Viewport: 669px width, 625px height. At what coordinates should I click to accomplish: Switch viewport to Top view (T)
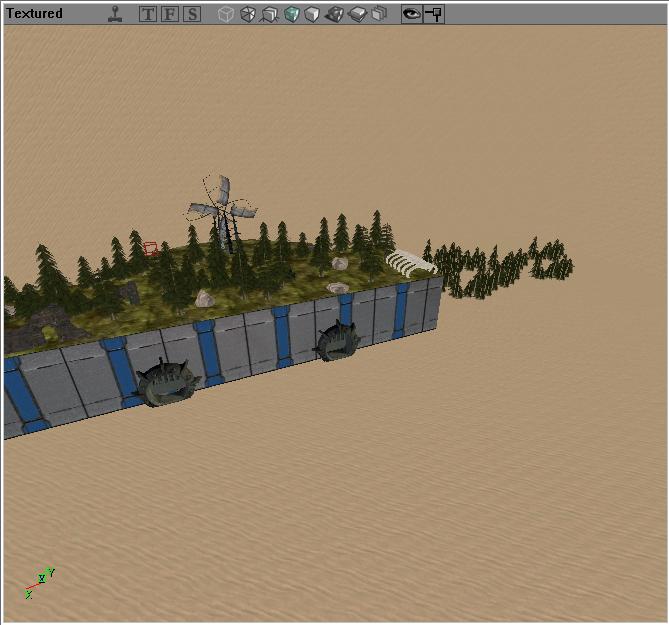pos(148,14)
